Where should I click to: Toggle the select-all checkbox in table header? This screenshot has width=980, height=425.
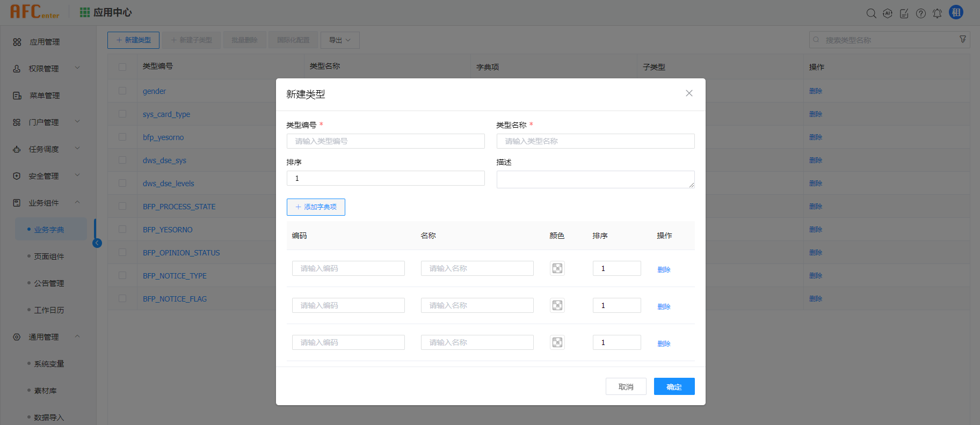click(x=122, y=67)
